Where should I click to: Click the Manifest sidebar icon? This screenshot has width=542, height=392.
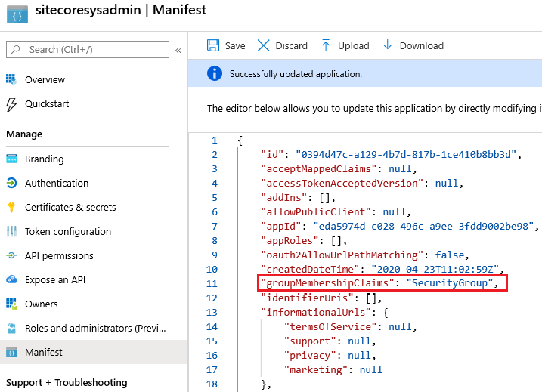click(x=11, y=352)
